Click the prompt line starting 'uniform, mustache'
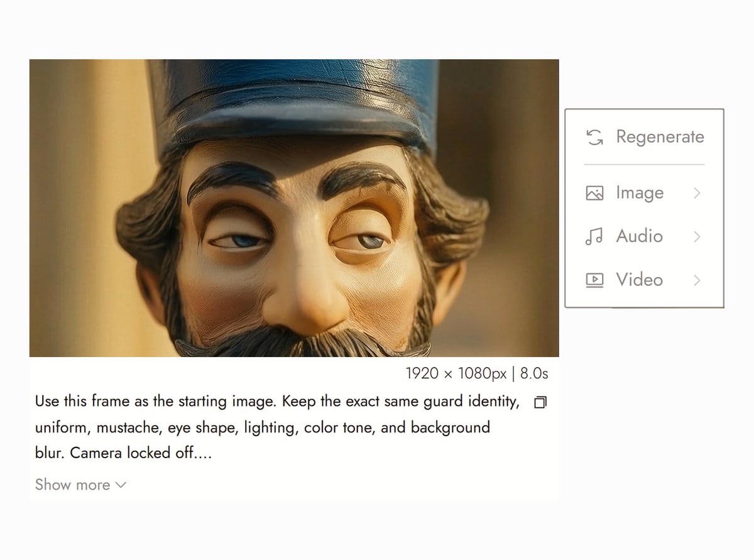 click(262, 428)
